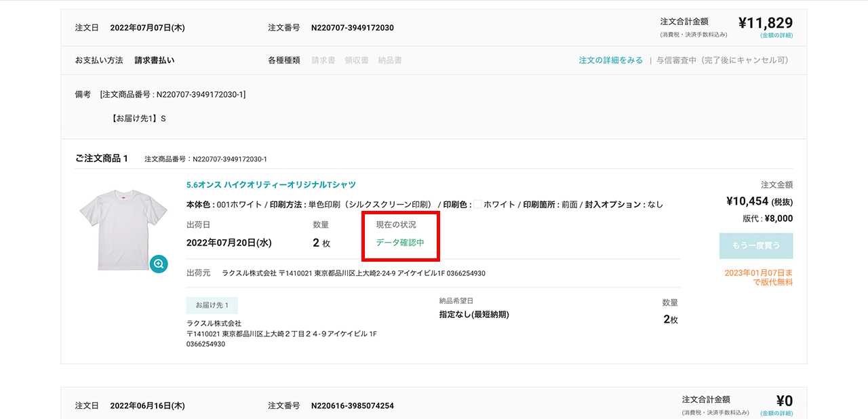Open 金額の詳細 under ¥11,829
Image resolution: width=868 pixels, height=419 pixels.
pyautogui.click(x=776, y=35)
